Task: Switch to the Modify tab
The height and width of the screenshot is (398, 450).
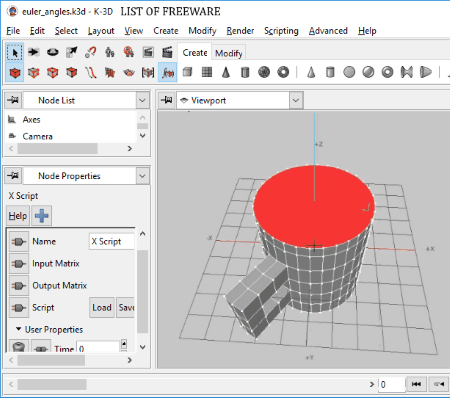Action: (229, 53)
